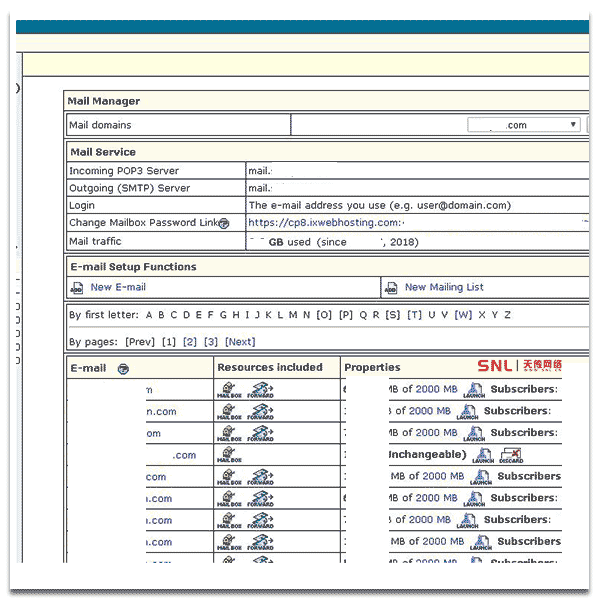Click 2000 MB quota link in n.com row
This screenshot has width=600, height=600.
[430, 411]
